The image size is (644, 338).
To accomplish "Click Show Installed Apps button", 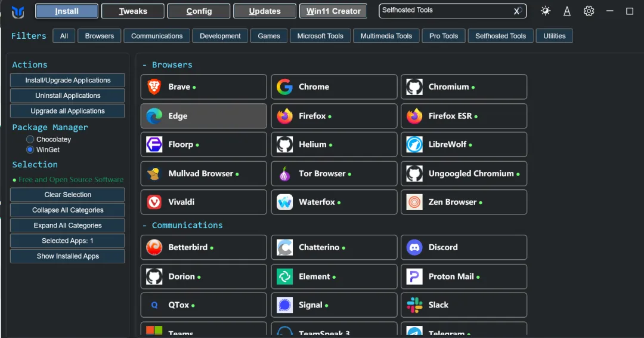I will coord(68,256).
